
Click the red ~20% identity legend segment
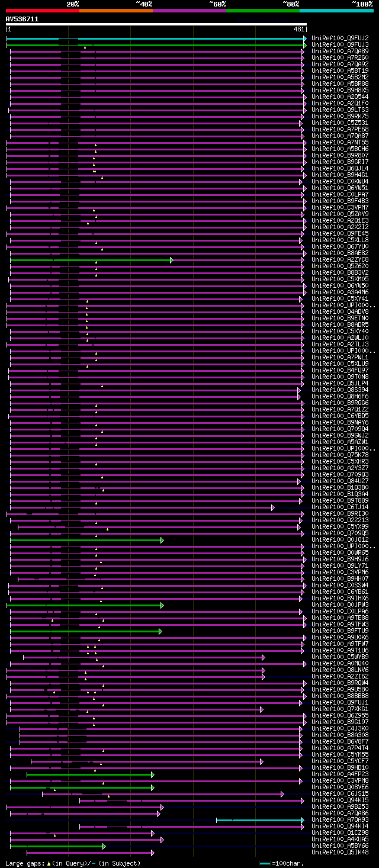(x=43, y=11)
